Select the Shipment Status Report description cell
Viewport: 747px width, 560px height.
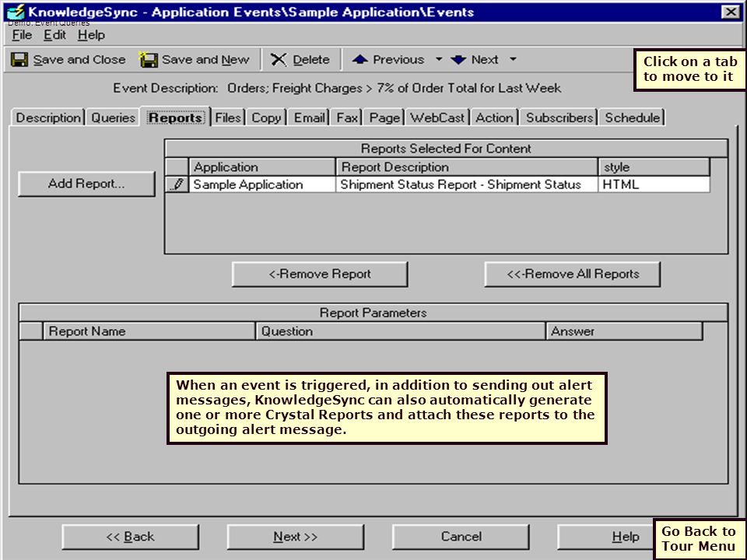467,184
